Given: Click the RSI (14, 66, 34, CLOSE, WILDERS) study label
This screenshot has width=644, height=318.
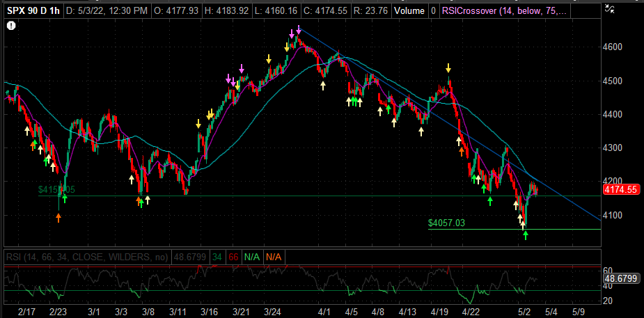Looking at the screenshot, I should pyautogui.click(x=87, y=257).
